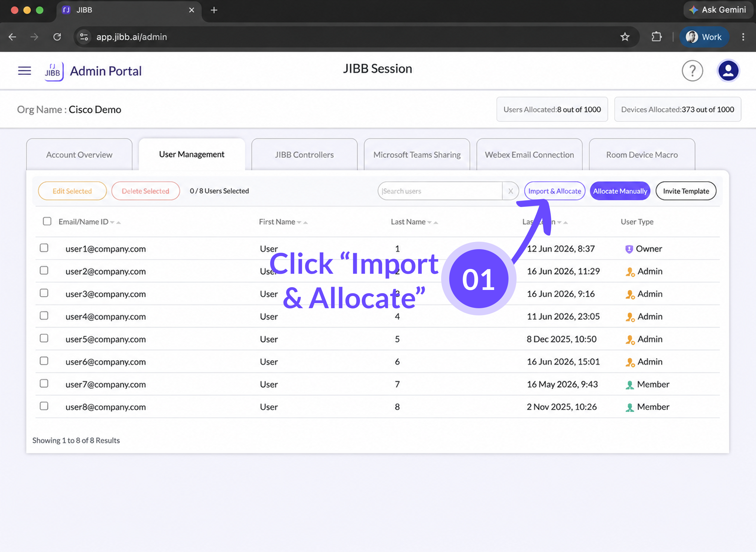
Task: Click the '8 Dec 2025, 10:50' login date
Action: click(561, 339)
